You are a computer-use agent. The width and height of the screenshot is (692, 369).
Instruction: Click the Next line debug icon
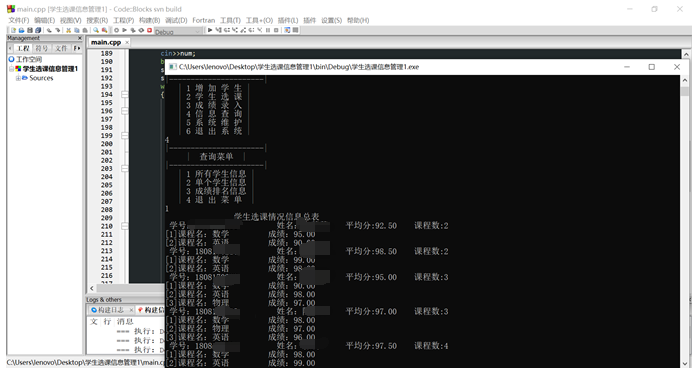[226, 30]
